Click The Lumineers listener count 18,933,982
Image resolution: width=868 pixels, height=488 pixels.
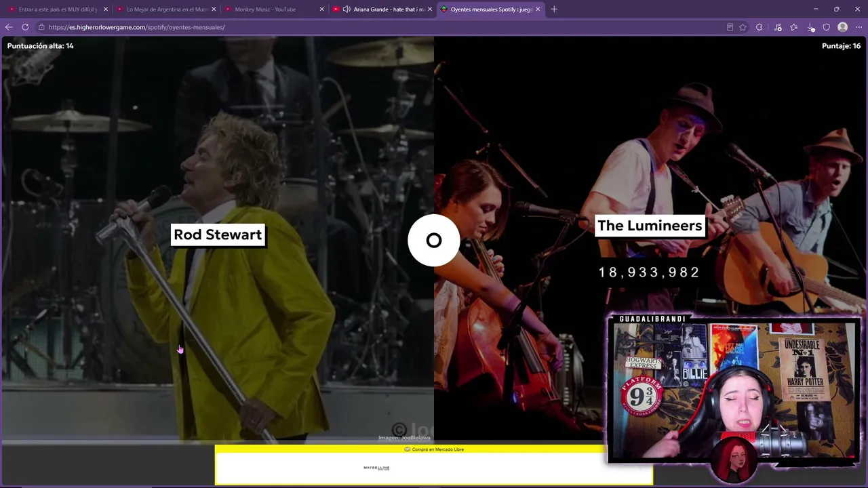(x=649, y=272)
